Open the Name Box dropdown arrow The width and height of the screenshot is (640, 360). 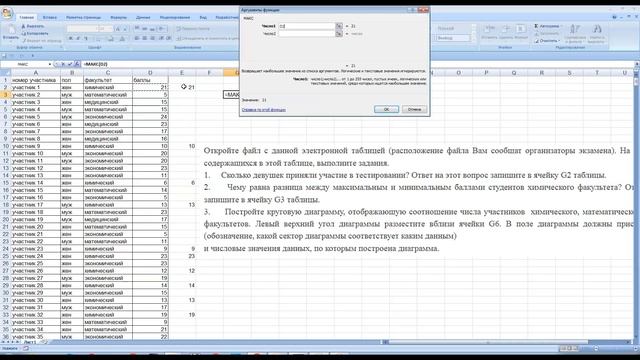point(50,64)
